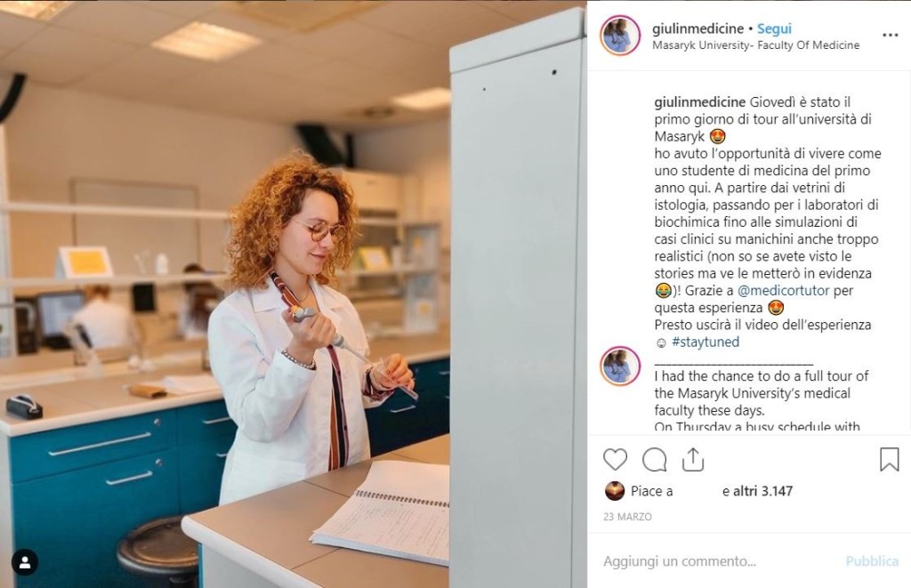Open comments via speech bubble icon
911x588 pixels.
[x=654, y=460]
